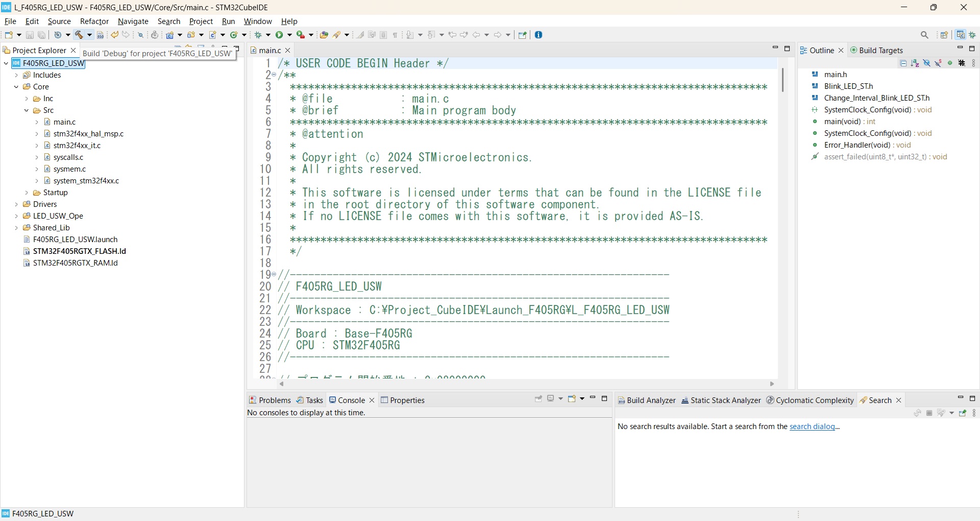Click the green Run toolbar icon

(280, 35)
